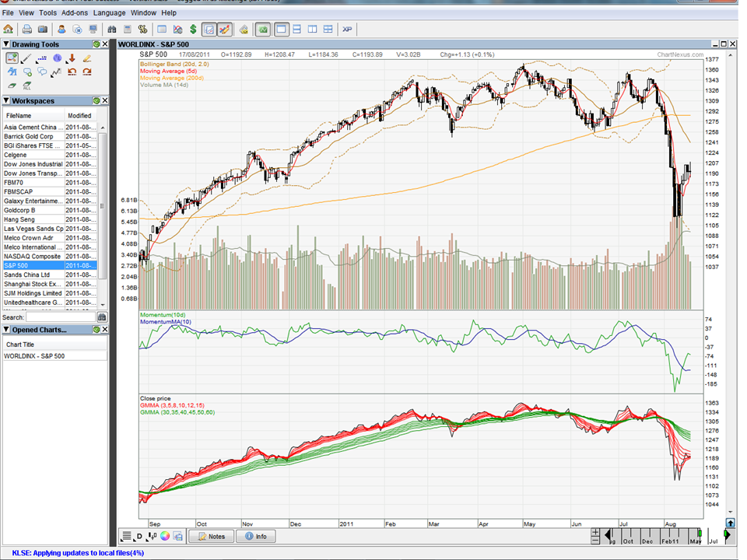Collapse the Workspaces panel
Image resolution: width=747 pixels, height=560 pixels.
click(5, 100)
